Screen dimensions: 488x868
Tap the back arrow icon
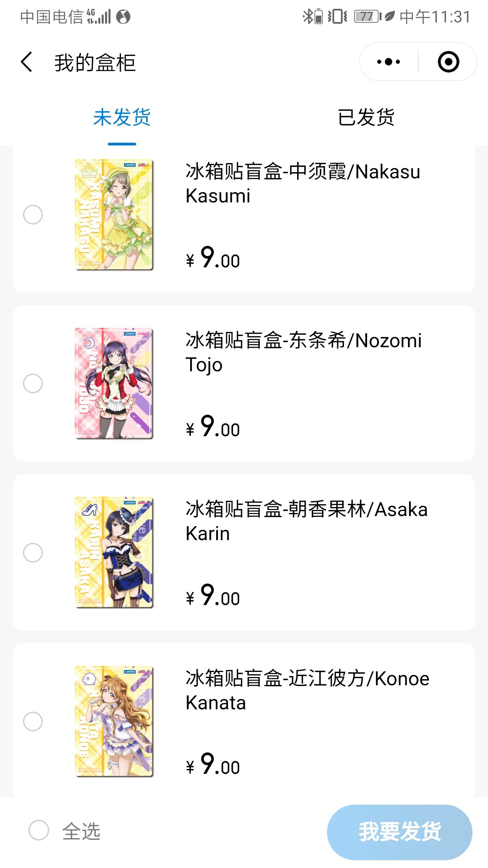(27, 62)
